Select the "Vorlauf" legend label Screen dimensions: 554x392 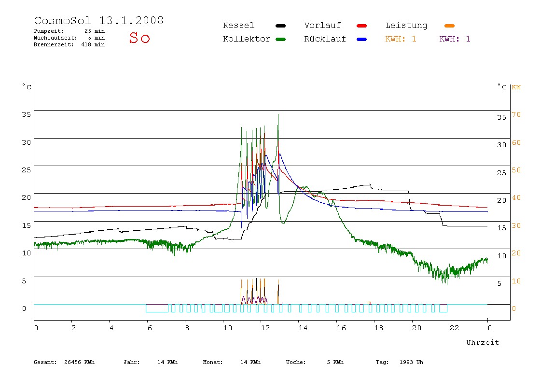tap(322, 26)
